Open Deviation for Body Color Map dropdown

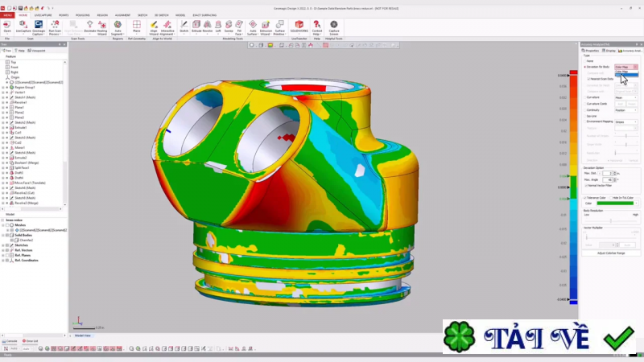(x=626, y=67)
